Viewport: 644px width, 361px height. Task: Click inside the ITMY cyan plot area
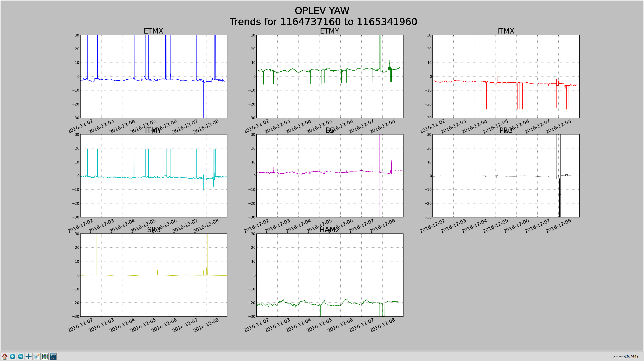[154, 176]
